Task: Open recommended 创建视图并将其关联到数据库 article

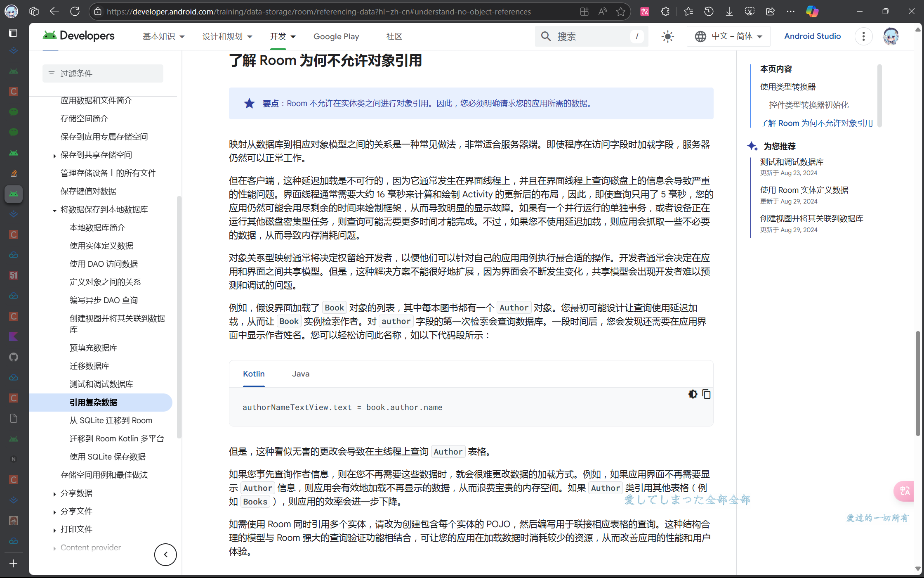Action: pyautogui.click(x=811, y=218)
